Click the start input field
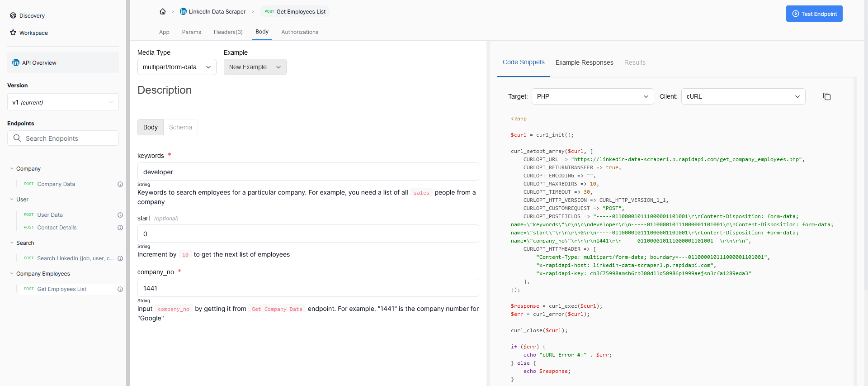Image resolution: width=868 pixels, height=386 pixels. (308, 234)
